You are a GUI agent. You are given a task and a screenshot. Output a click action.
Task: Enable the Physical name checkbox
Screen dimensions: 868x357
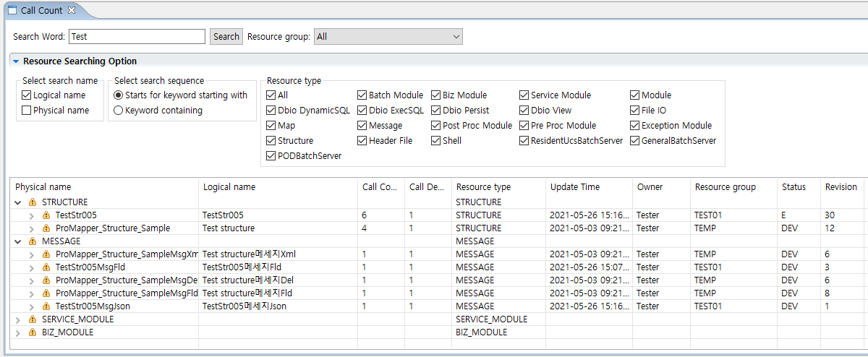(x=27, y=111)
